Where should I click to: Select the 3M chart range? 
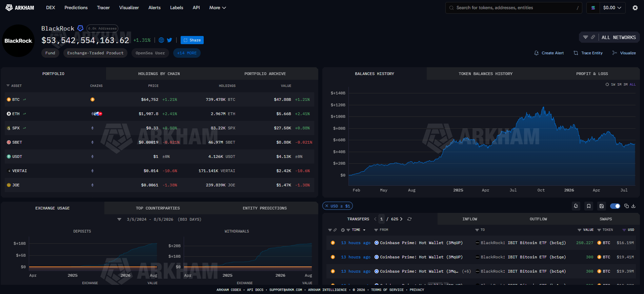coord(625,85)
